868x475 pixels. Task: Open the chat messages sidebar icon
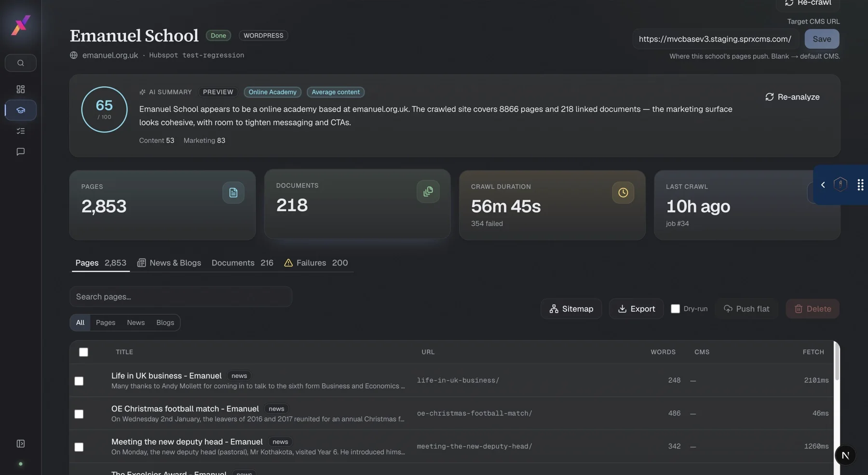tap(21, 152)
